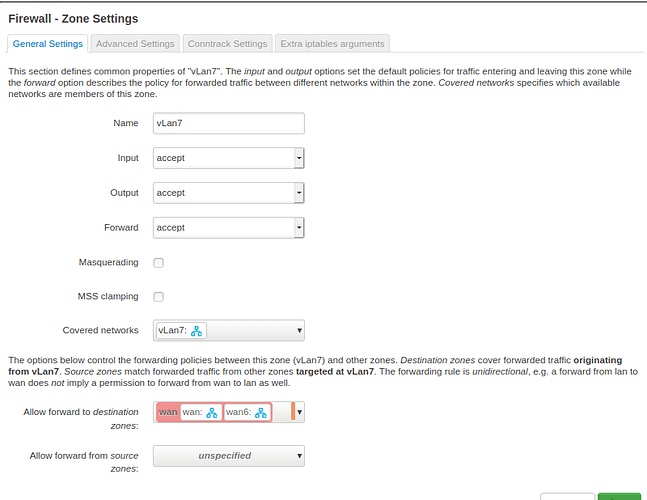Click the orange bar in the destination zones field
The width and height of the screenshot is (647, 500).
292,412
